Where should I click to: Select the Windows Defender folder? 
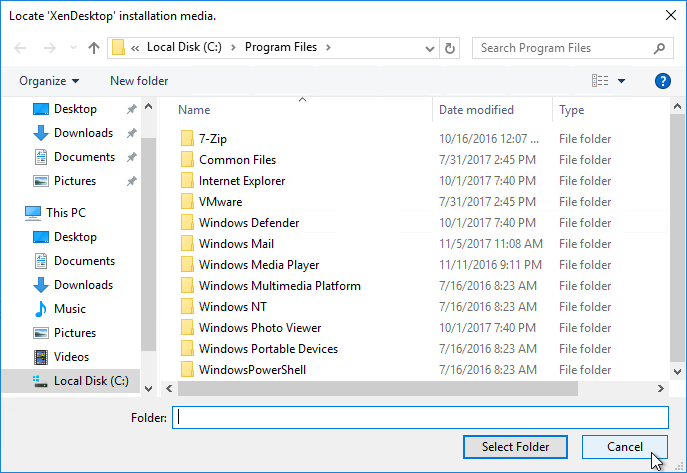click(249, 223)
